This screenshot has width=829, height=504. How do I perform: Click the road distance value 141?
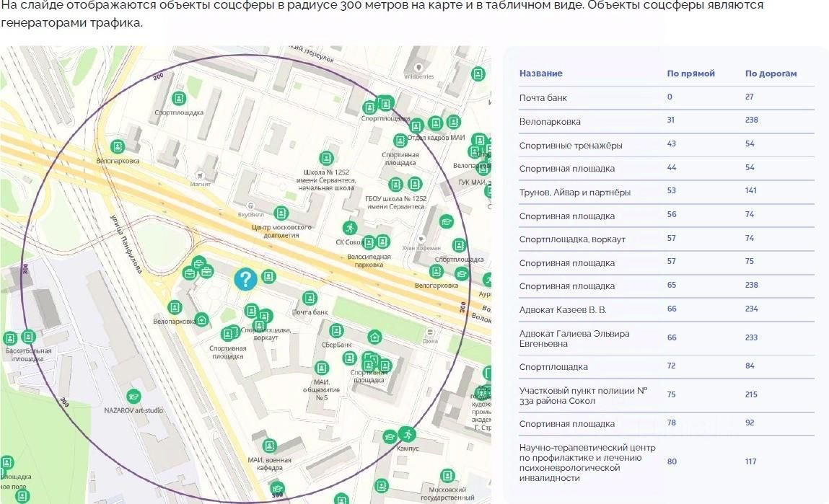point(751,191)
